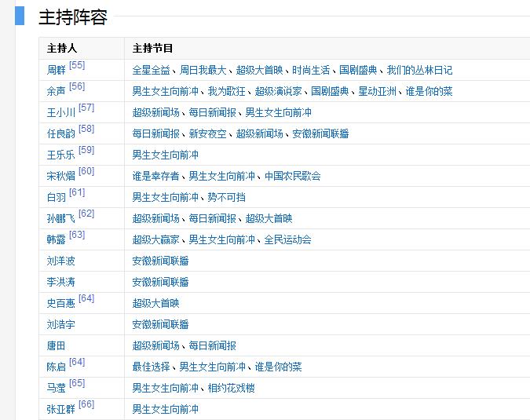Open 国剧盛典 in 周群's row
The width and height of the screenshot is (530, 420).
tap(358, 71)
